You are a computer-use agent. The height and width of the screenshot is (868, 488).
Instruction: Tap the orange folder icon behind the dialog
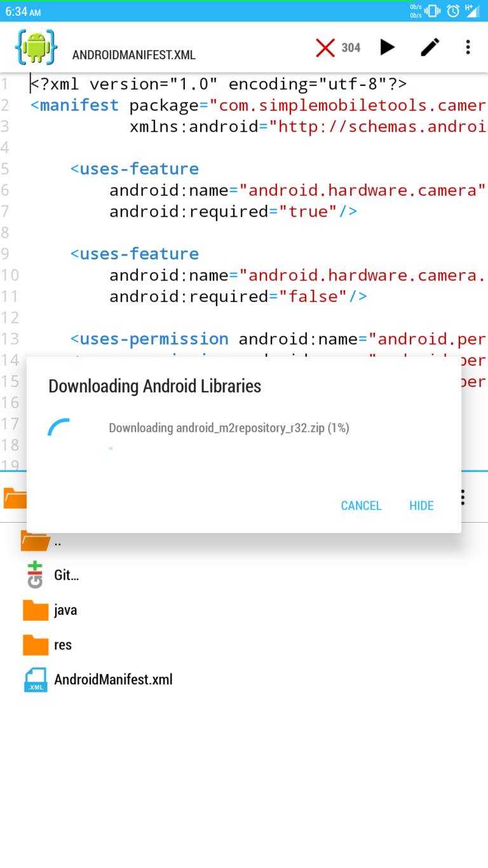(x=15, y=498)
